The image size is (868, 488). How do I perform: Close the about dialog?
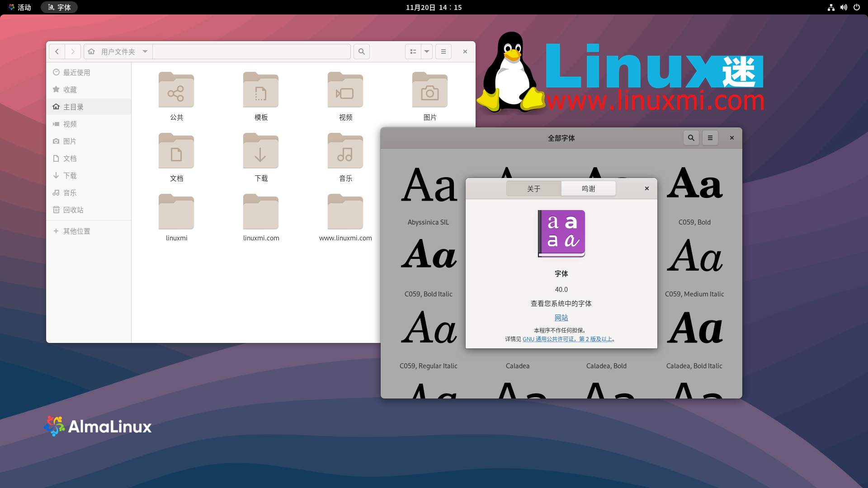647,188
